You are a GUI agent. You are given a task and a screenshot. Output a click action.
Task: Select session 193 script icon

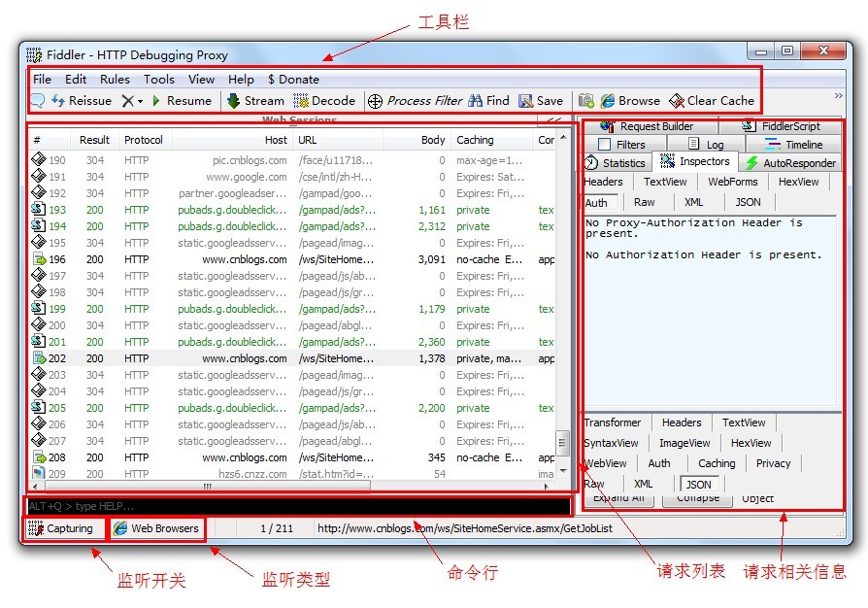click(39, 210)
